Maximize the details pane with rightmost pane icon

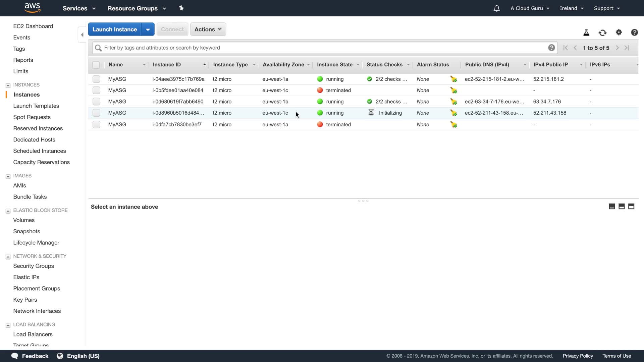click(631, 206)
